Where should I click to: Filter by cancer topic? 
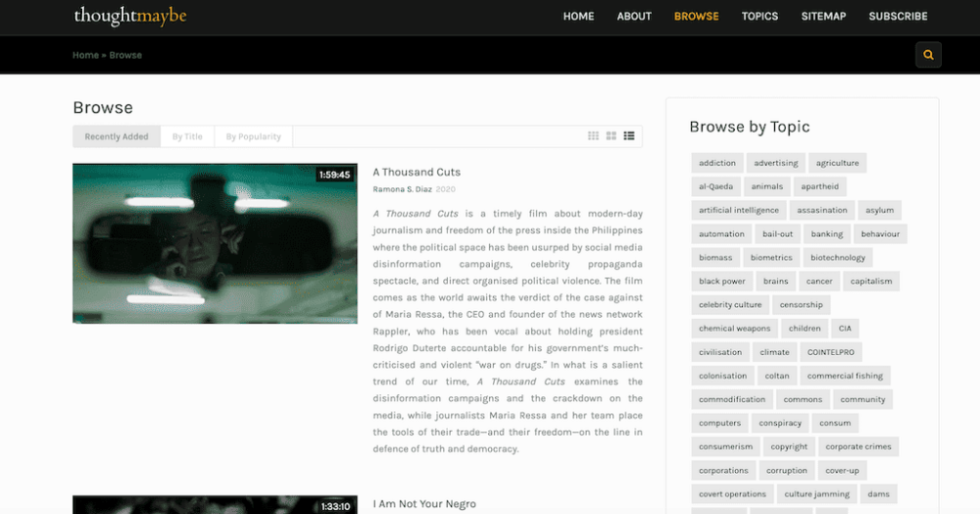(818, 282)
